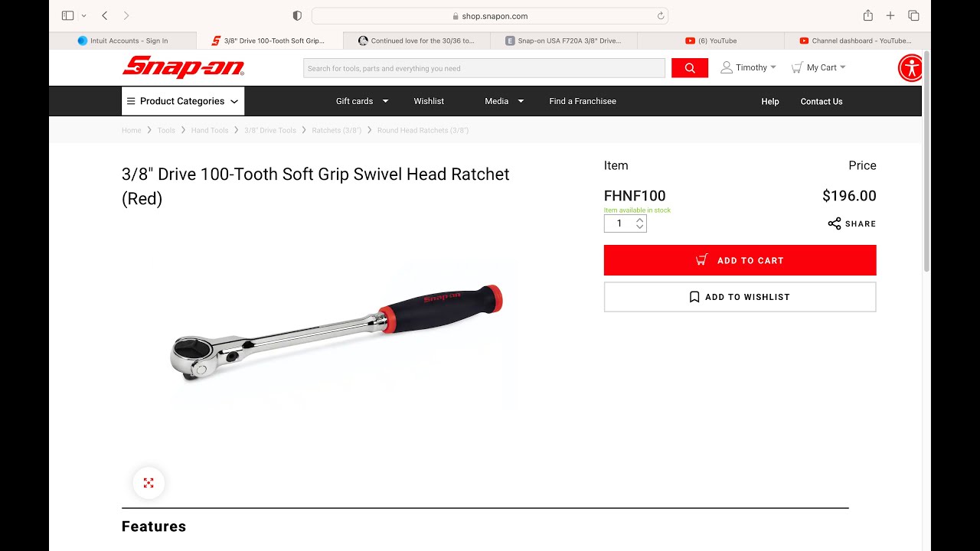Click the Add to Wishlist button

tap(740, 297)
